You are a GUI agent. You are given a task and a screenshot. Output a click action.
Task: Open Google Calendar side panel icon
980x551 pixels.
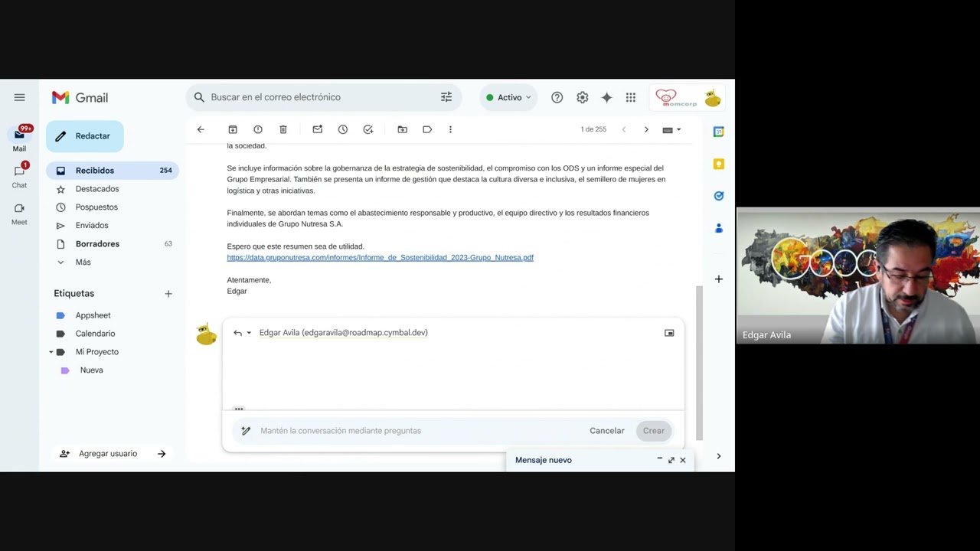click(719, 132)
